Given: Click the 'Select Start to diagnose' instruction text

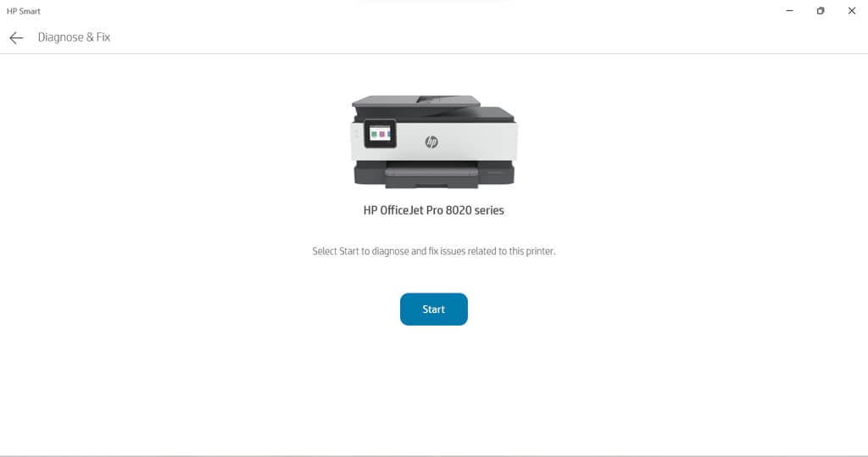Looking at the screenshot, I should [x=433, y=251].
